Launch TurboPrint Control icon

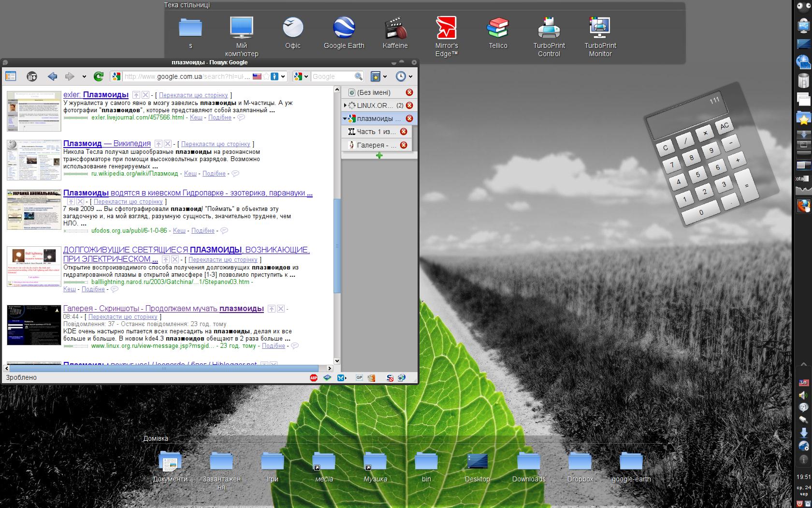(549, 37)
